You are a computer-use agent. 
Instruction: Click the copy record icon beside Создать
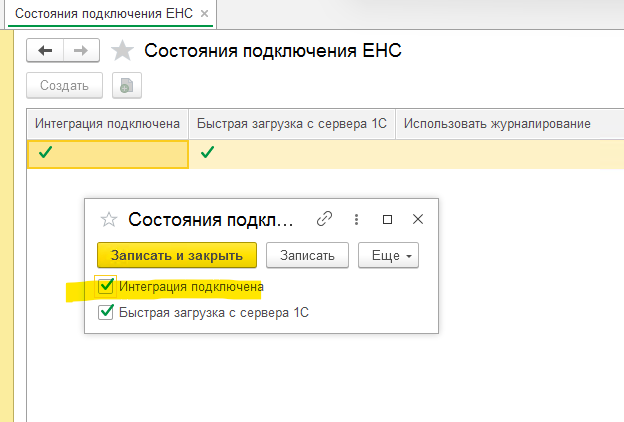[127, 86]
